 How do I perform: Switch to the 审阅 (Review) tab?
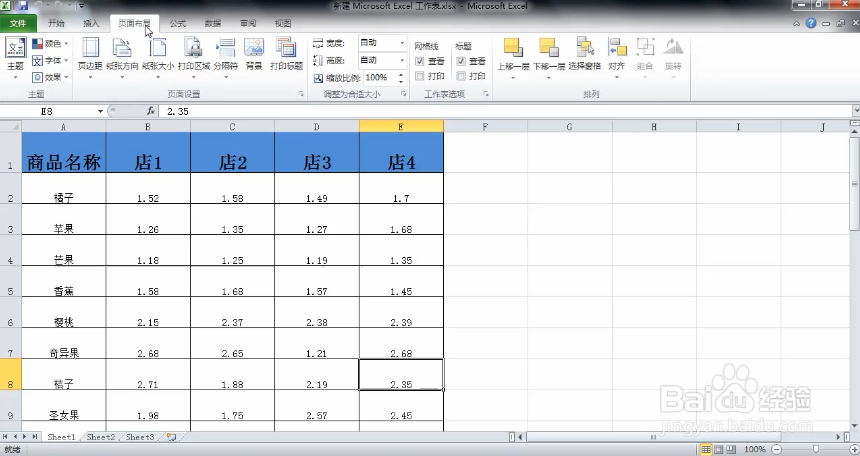[x=248, y=23]
